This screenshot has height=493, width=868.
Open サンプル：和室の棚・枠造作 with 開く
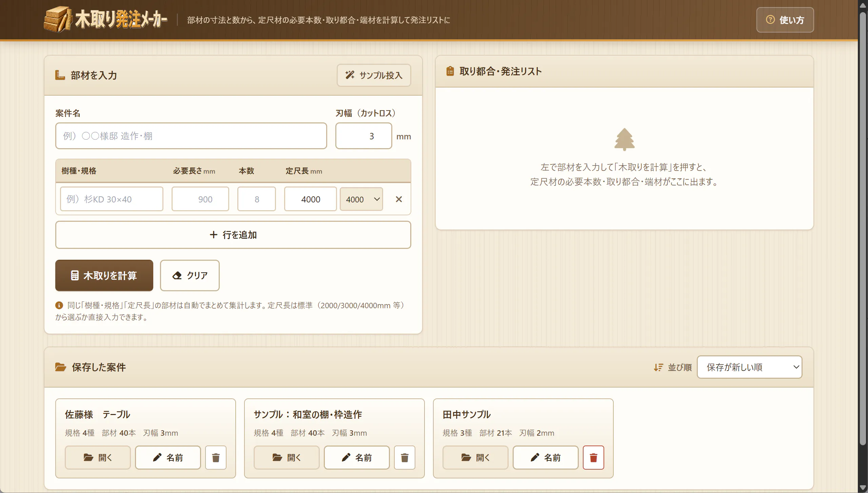coord(287,457)
